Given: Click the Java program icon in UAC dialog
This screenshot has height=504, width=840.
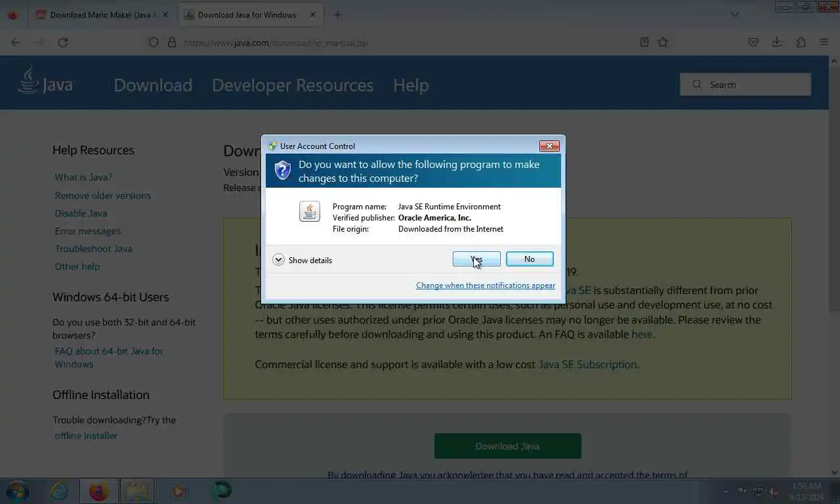Looking at the screenshot, I should (x=310, y=211).
